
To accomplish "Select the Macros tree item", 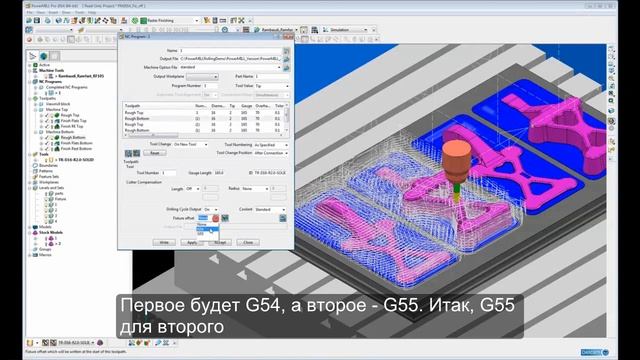I will point(45,255).
